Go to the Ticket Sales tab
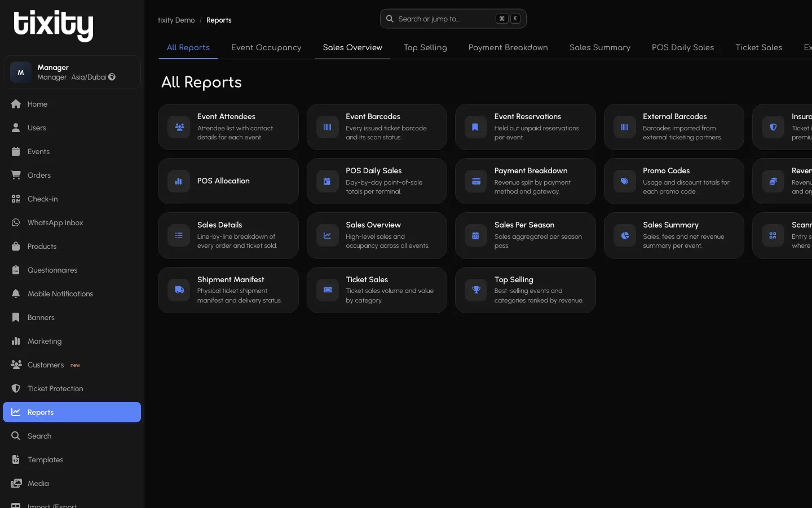 (758, 47)
